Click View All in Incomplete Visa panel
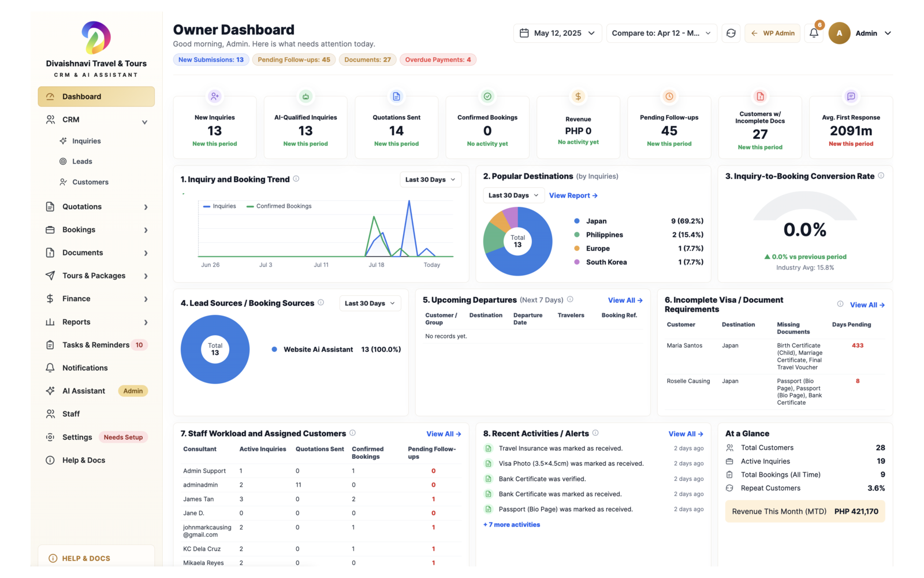 click(867, 305)
